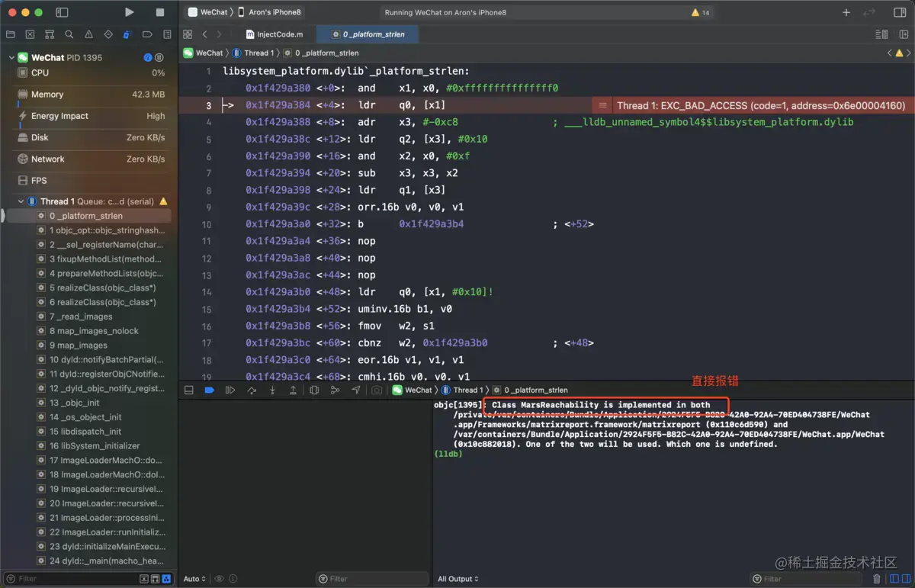The image size is (915, 588).
Task: Click the Continue program execution button
Action: [x=230, y=390]
